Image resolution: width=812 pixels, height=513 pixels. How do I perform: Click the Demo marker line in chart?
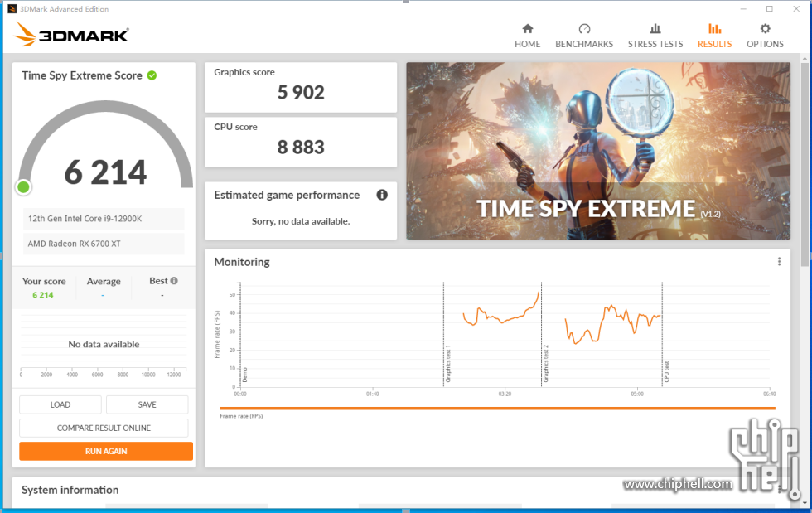pyautogui.click(x=241, y=334)
